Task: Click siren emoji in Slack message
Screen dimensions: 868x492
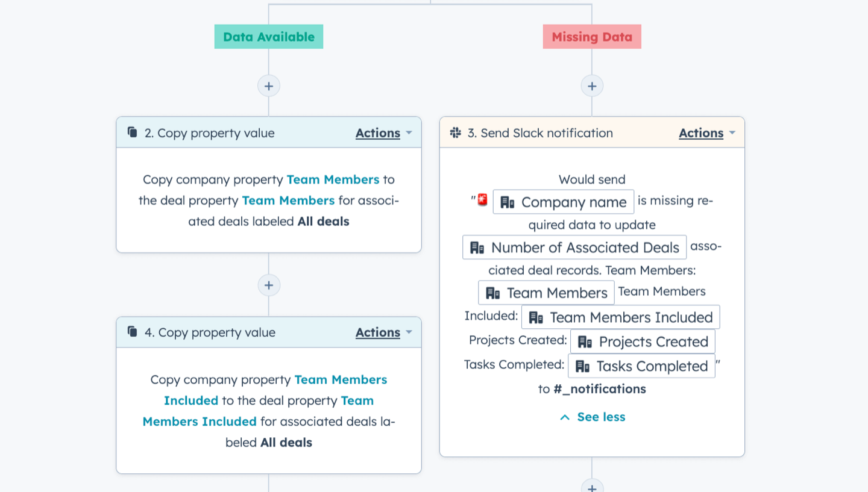Action: tap(483, 200)
